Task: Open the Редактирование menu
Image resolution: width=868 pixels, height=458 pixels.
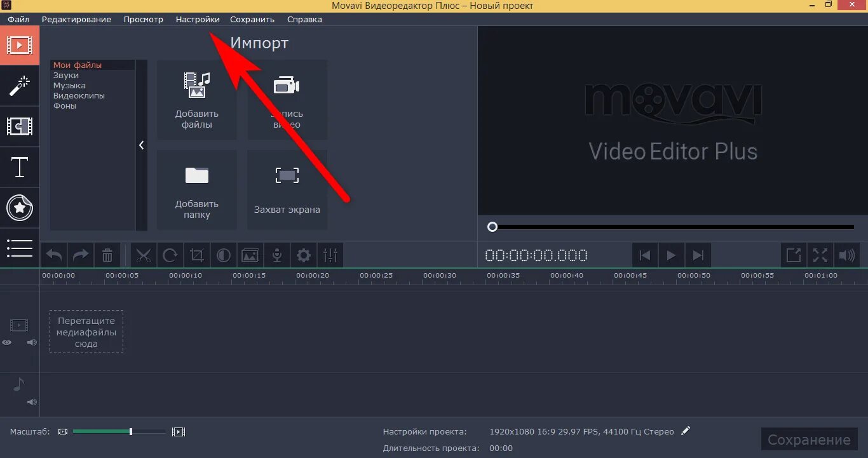Action: coord(76,19)
